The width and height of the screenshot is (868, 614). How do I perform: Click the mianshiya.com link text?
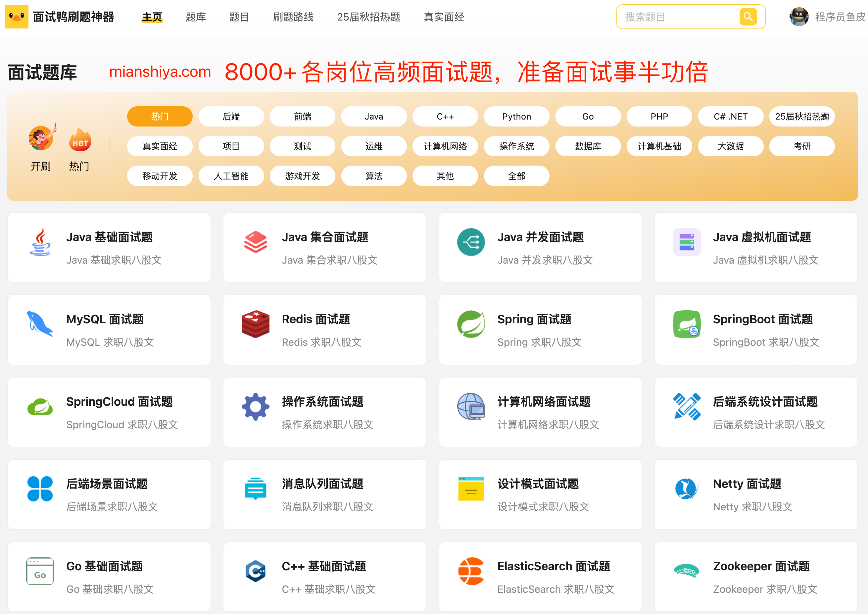pos(160,72)
